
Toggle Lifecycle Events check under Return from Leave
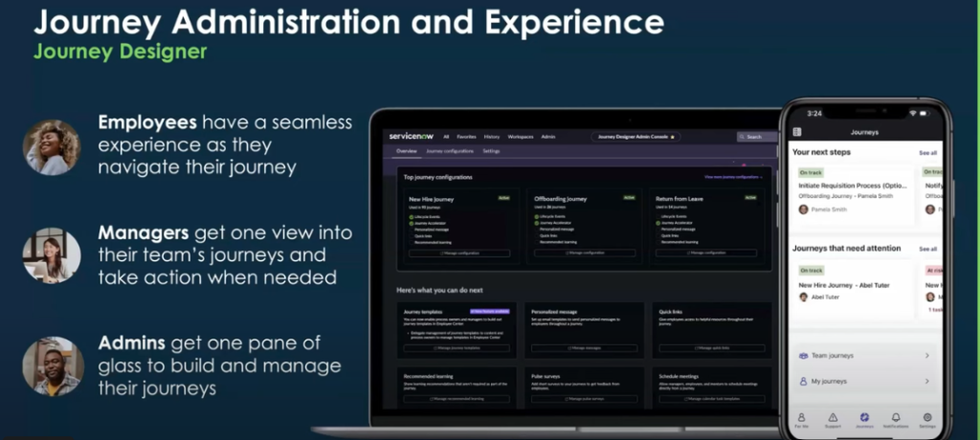tap(659, 217)
